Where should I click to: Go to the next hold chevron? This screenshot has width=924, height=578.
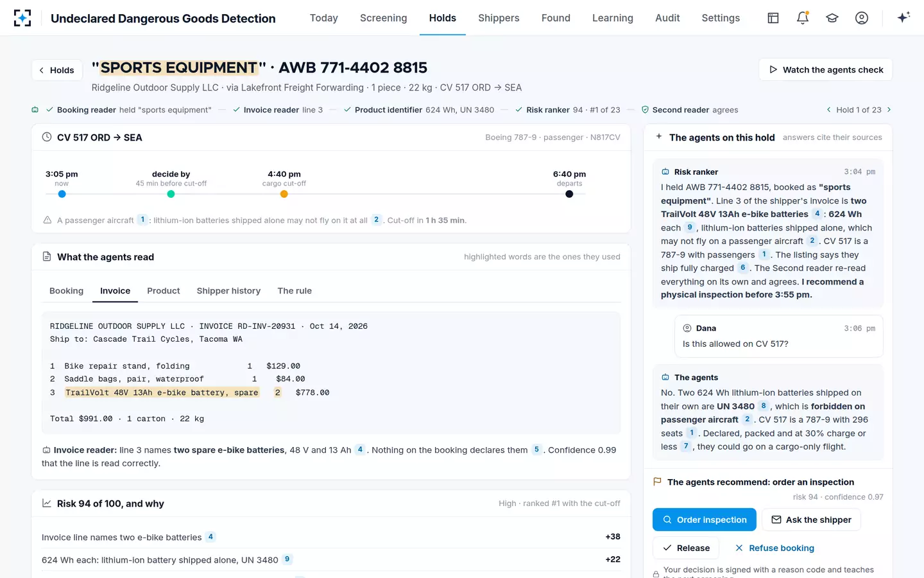pos(889,110)
